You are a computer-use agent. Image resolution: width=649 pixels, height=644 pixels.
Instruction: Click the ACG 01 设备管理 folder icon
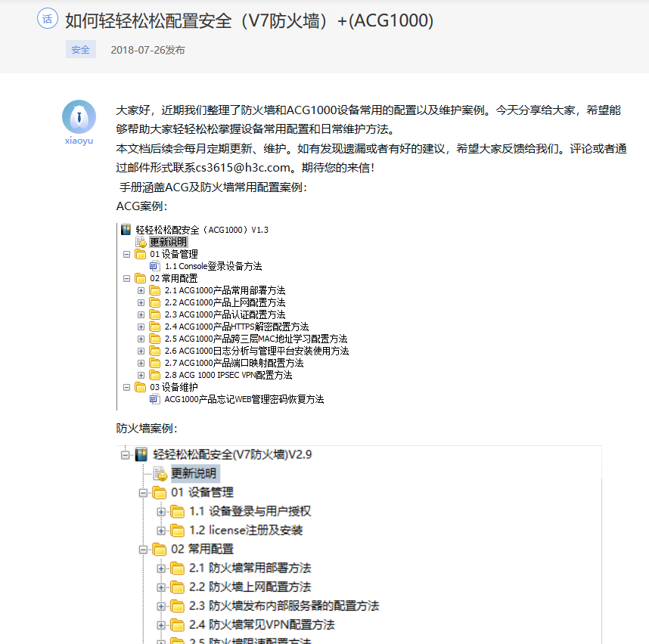pos(141,254)
